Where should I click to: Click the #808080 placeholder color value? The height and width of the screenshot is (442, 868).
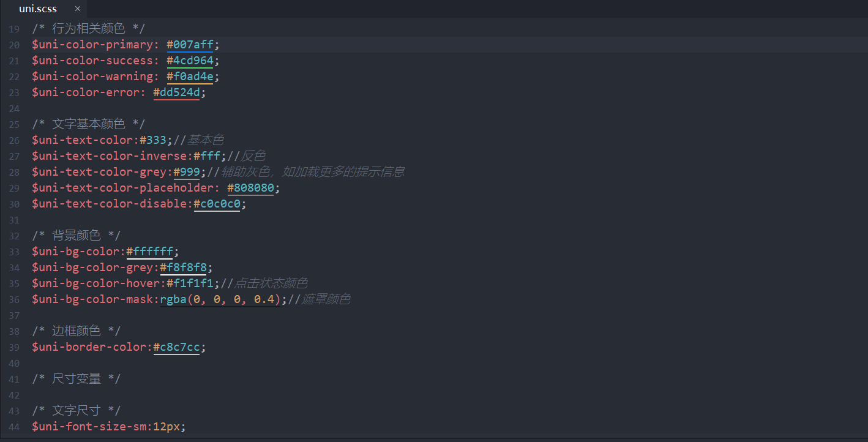tap(250, 188)
